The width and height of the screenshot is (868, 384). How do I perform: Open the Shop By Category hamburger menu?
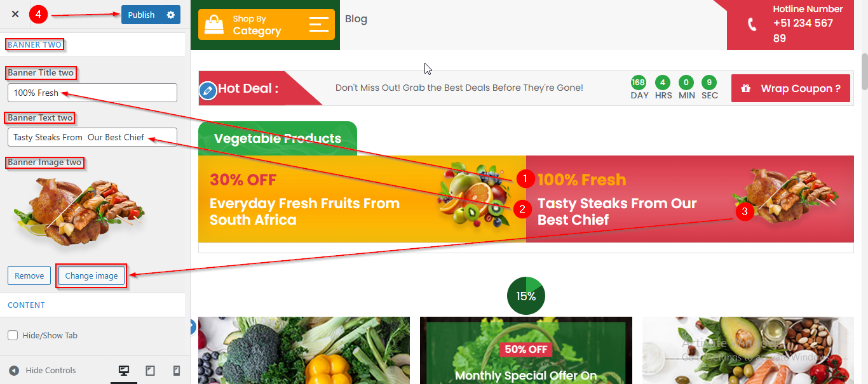click(319, 25)
